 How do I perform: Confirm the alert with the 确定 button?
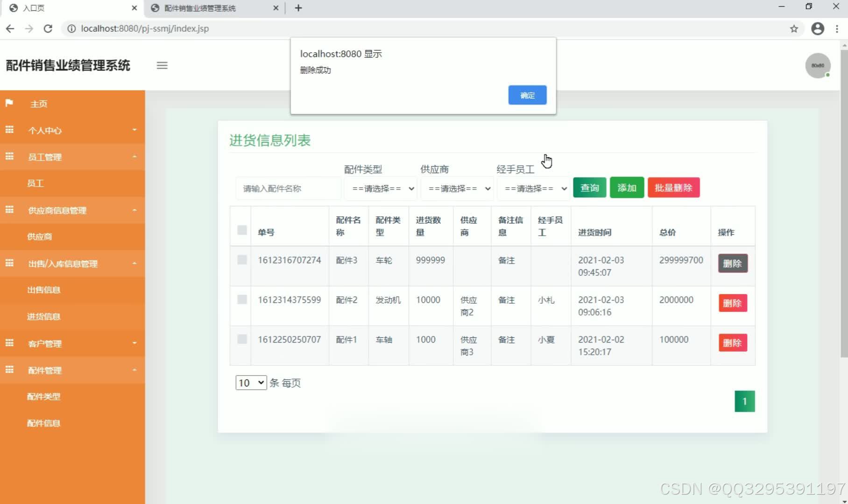[527, 95]
